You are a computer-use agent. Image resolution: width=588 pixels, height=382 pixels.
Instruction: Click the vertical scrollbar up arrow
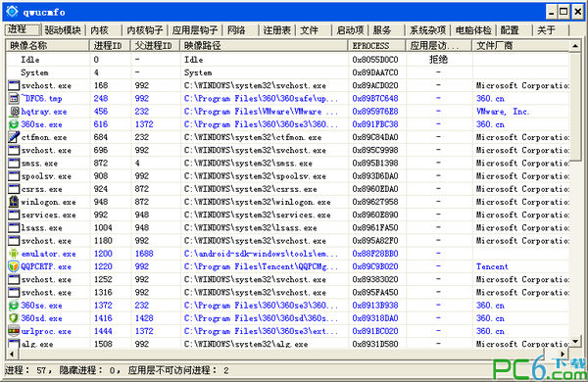pyautogui.click(x=575, y=46)
